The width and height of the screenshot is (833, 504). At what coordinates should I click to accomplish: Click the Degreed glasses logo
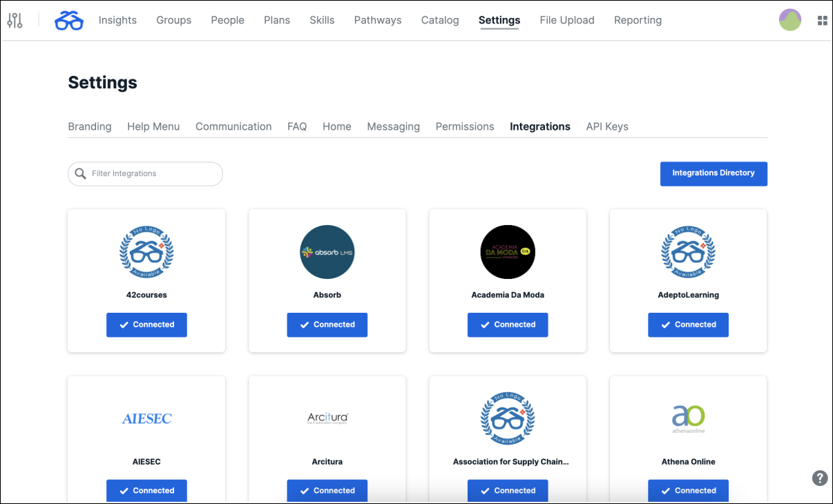click(68, 21)
